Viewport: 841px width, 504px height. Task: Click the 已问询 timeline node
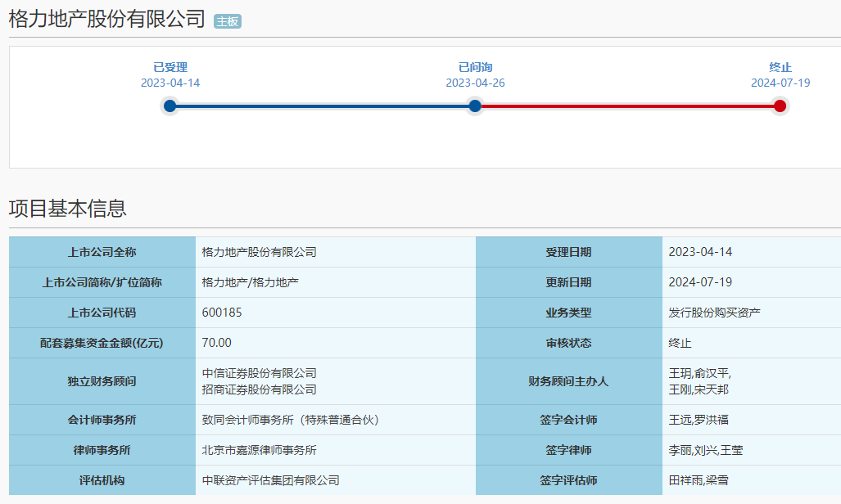pos(475,106)
